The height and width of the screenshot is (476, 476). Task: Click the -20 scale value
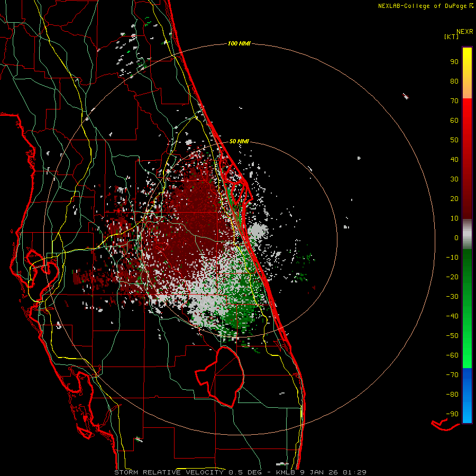[452, 277]
